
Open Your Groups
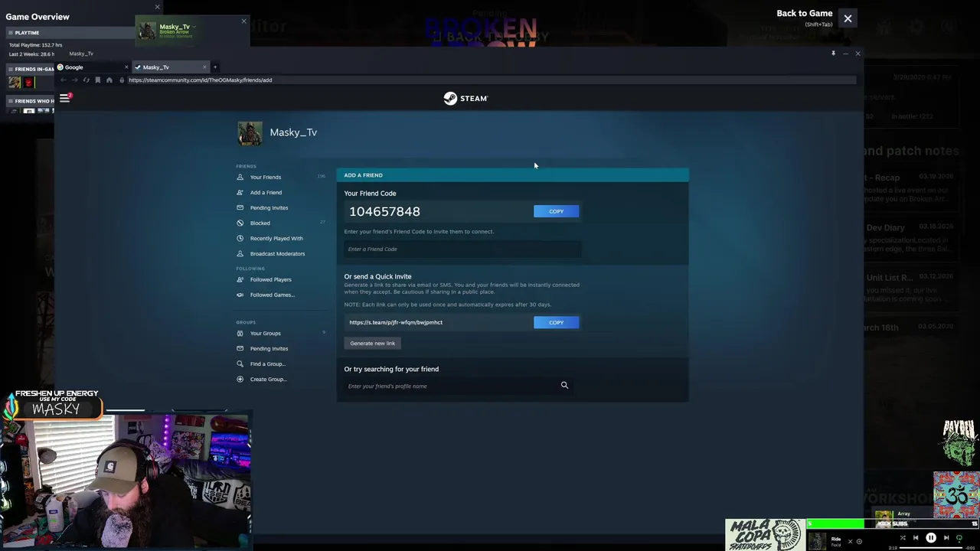point(265,333)
